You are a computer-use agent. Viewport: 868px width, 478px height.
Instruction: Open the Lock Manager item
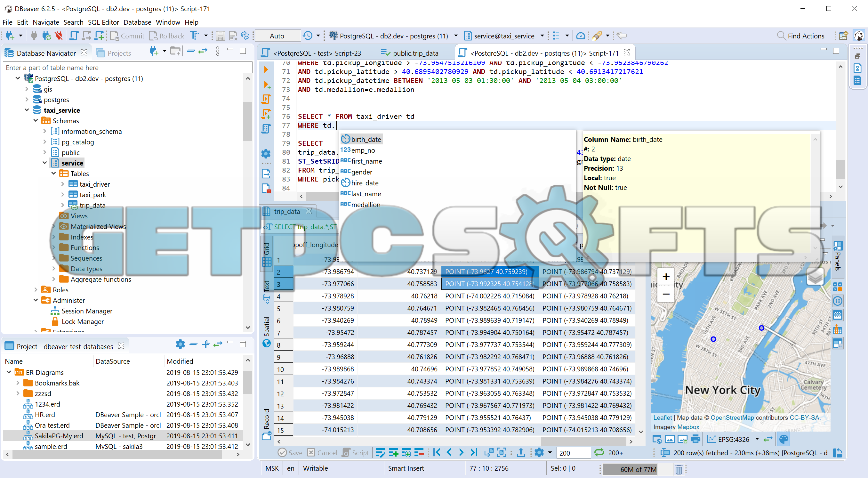(x=83, y=321)
